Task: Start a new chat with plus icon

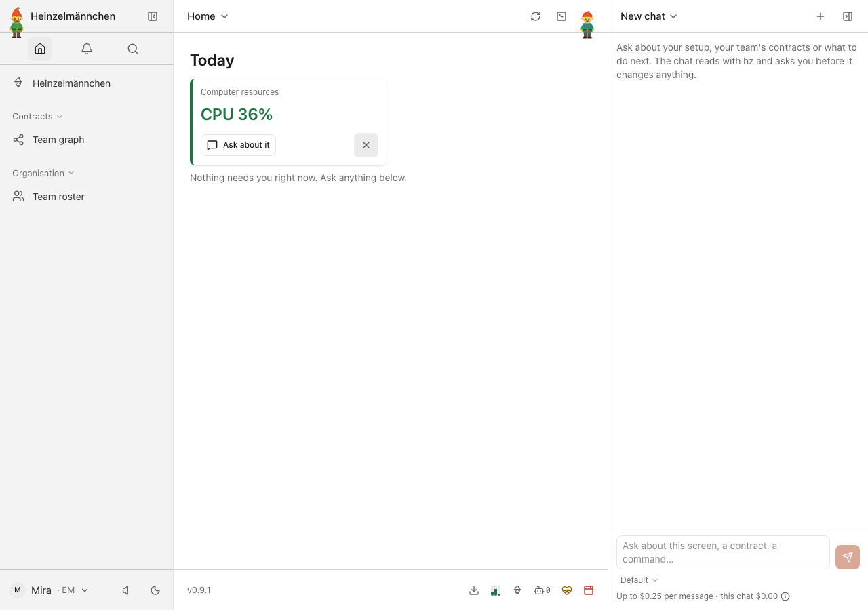Action: click(x=821, y=16)
